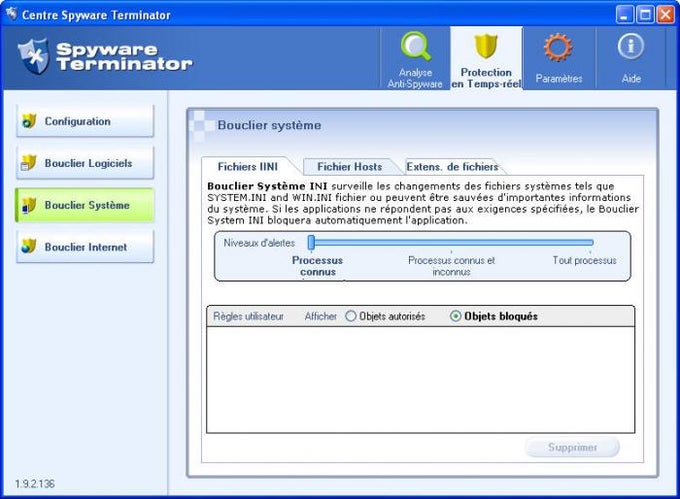The width and height of the screenshot is (680, 499).
Task: Open the Configuration section
Action: 85,121
